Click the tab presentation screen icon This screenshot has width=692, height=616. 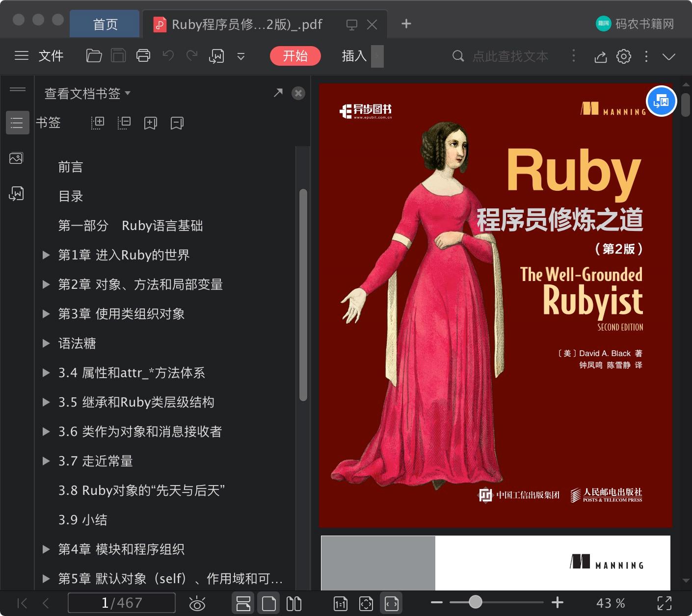point(352,25)
